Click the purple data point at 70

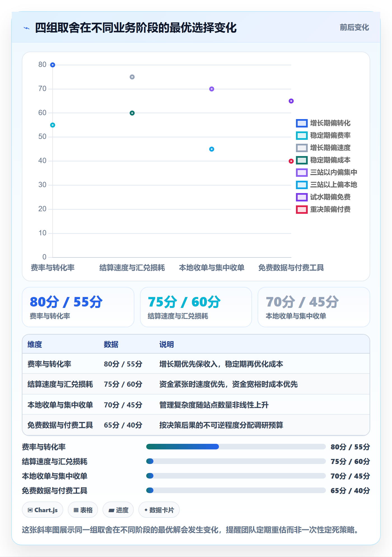point(212,89)
